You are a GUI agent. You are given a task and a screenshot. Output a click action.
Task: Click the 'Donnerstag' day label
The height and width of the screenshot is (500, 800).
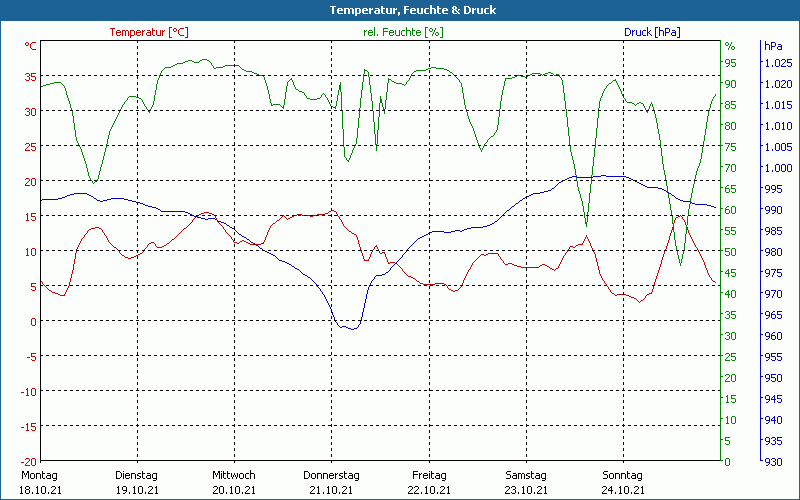tap(331, 476)
